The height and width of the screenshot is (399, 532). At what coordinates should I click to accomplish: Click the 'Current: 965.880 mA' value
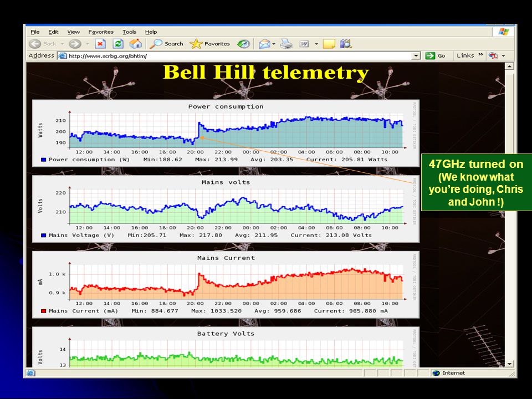[351, 311]
